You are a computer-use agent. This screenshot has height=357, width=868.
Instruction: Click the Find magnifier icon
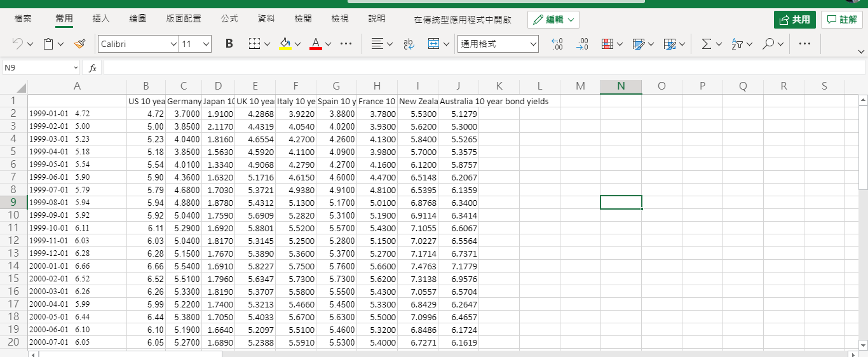(768, 44)
